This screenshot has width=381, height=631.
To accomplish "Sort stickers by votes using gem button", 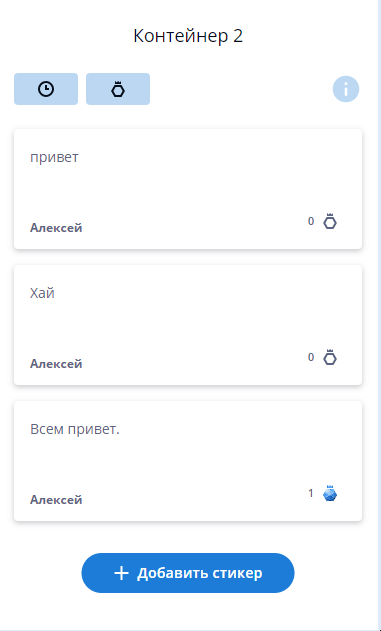I will tap(118, 89).
